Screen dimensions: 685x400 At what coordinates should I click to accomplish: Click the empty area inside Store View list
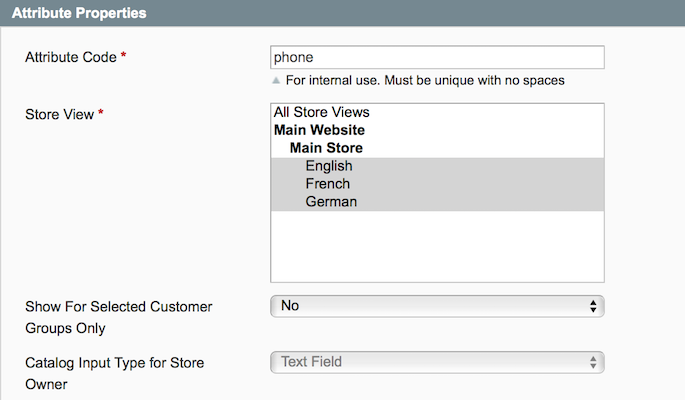coord(437,250)
